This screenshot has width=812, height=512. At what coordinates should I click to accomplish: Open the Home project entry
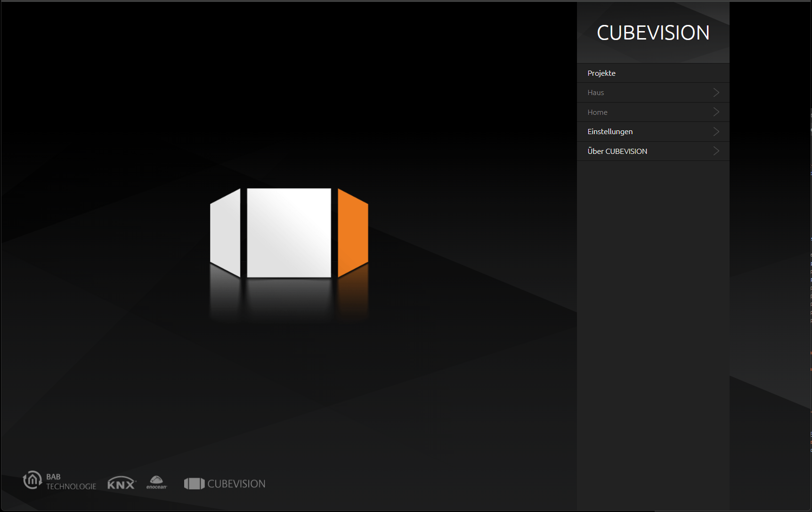[x=653, y=112]
